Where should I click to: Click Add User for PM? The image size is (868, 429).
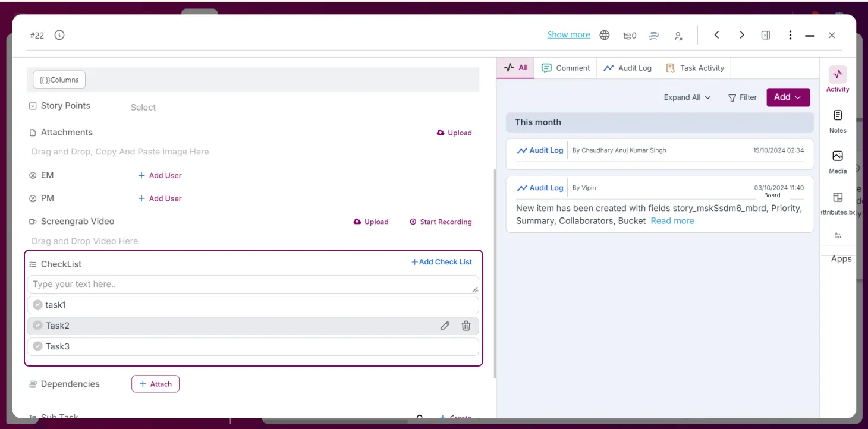point(159,198)
